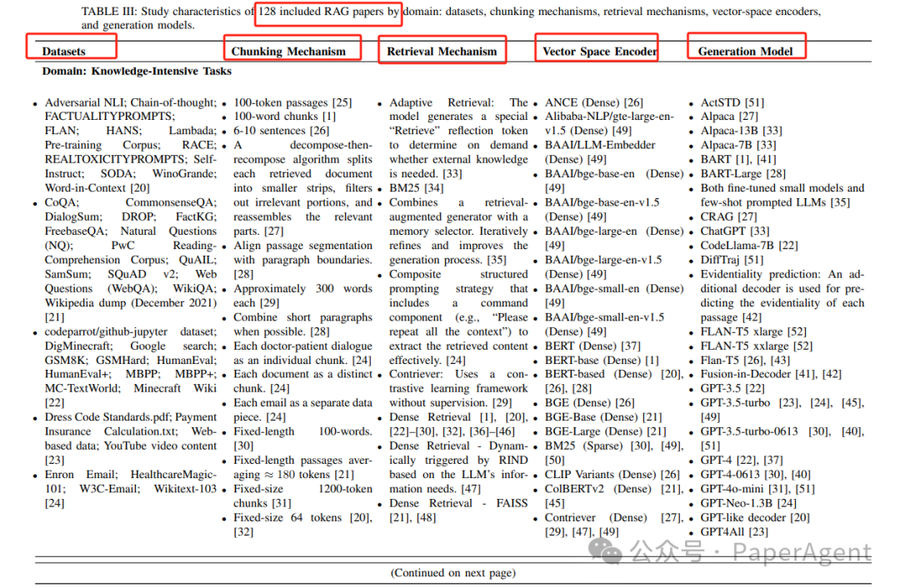900x588 pixels.
Task: Select the "GPT-4 [22], [37]" entry
Action: [741, 460]
